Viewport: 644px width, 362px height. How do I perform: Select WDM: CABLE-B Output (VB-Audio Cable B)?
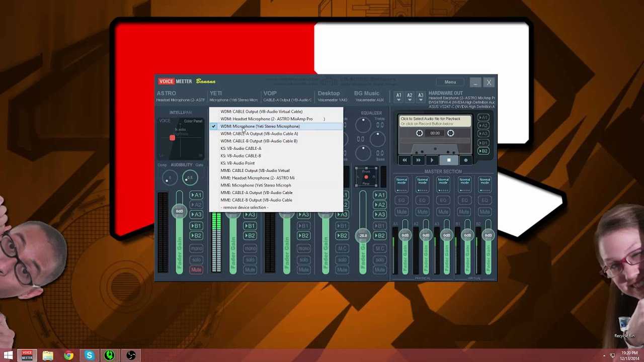point(276,141)
